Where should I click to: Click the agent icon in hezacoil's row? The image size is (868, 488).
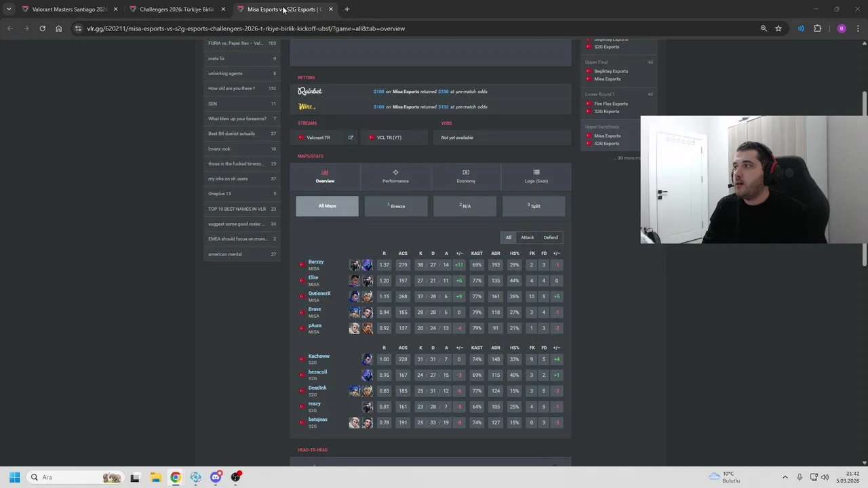click(x=367, y=375)
